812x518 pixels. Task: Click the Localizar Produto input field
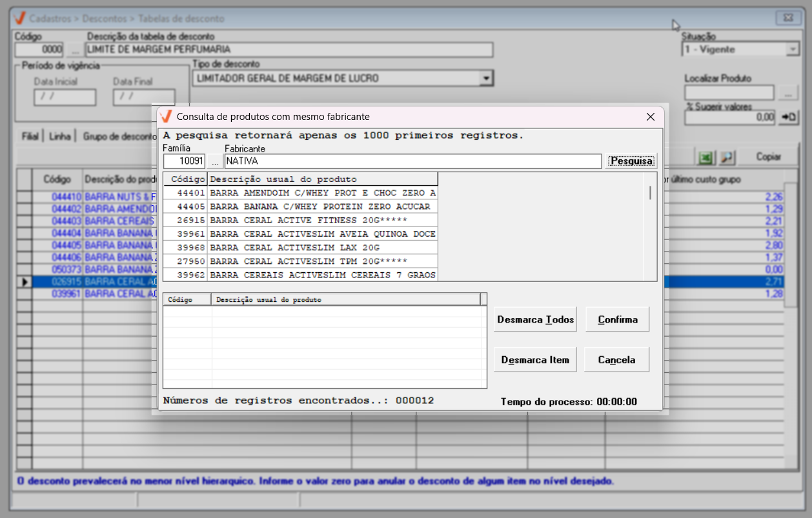coord(729,94)
